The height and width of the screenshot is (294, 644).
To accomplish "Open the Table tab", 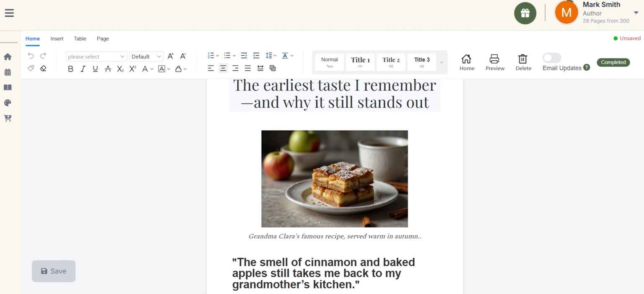I will pos(80,39).
